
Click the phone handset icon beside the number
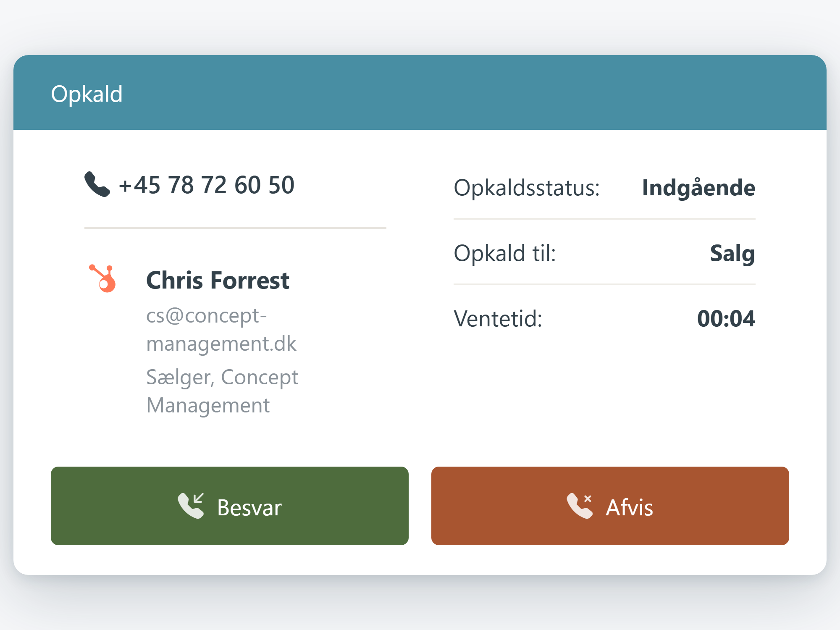click(97, 184)
